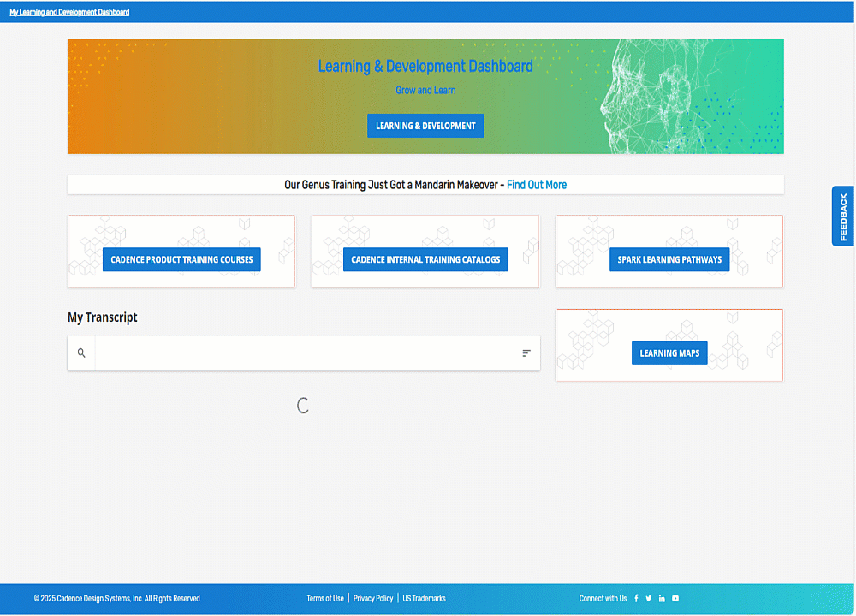View the Privacy Policy footer link
856x616 pixels.
tap(373, 599)
